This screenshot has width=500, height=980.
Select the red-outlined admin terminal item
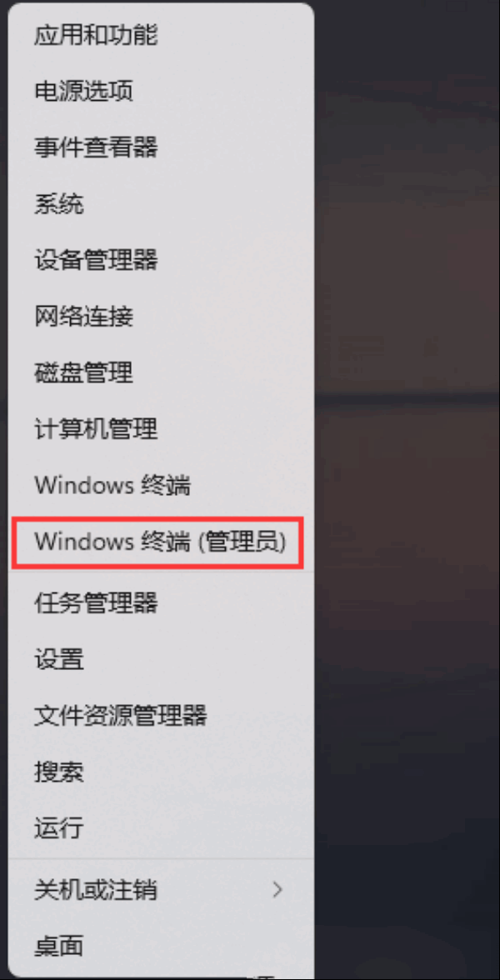click(158, 542)
